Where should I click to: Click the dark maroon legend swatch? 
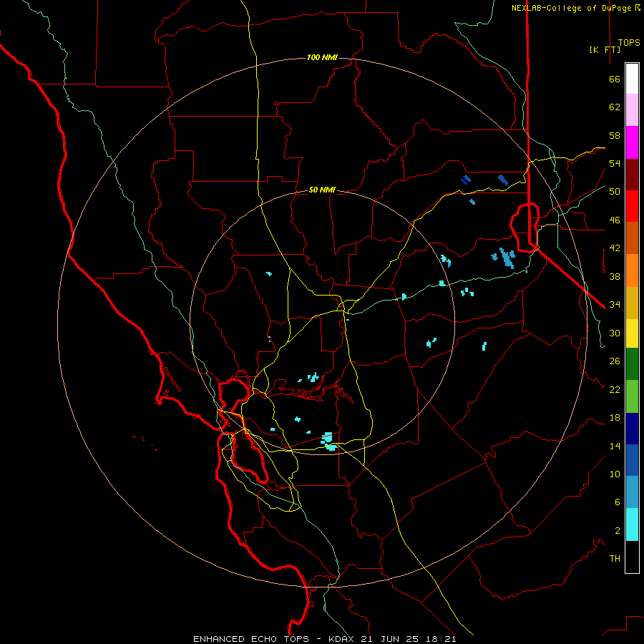point(632,175)
